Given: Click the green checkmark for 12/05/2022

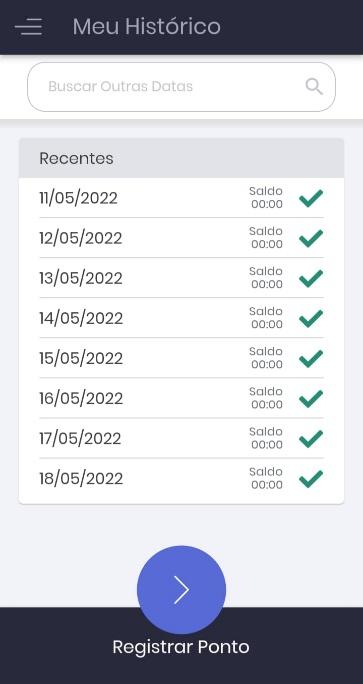Looking at the screenshot, I should click(x=311, y=239).
